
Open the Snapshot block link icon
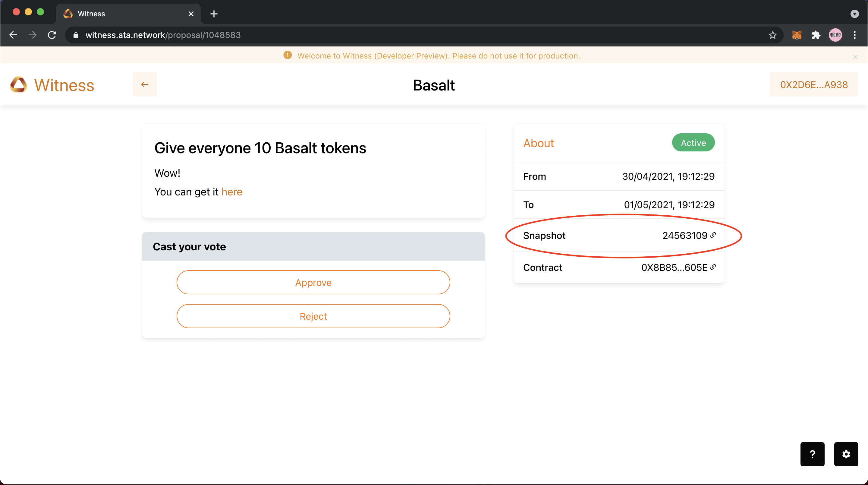pyautogui.click(x=713, y=235)
